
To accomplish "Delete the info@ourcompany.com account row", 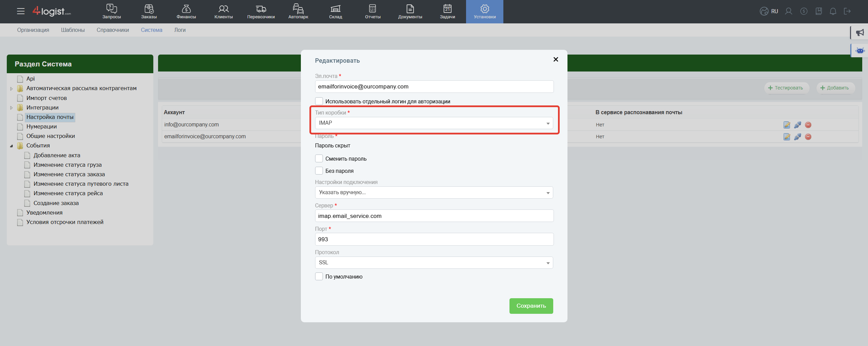I will [x=808, y=125].
